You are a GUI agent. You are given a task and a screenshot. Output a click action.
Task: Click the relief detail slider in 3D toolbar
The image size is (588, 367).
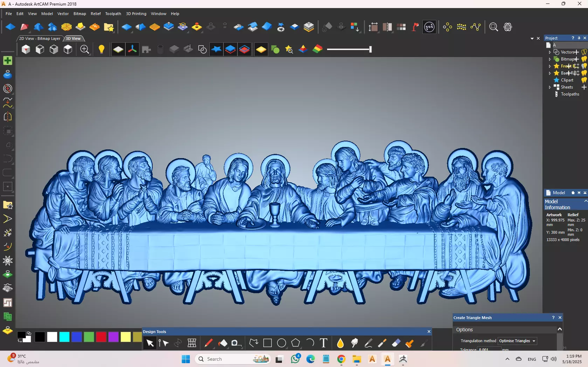point(349,49)
